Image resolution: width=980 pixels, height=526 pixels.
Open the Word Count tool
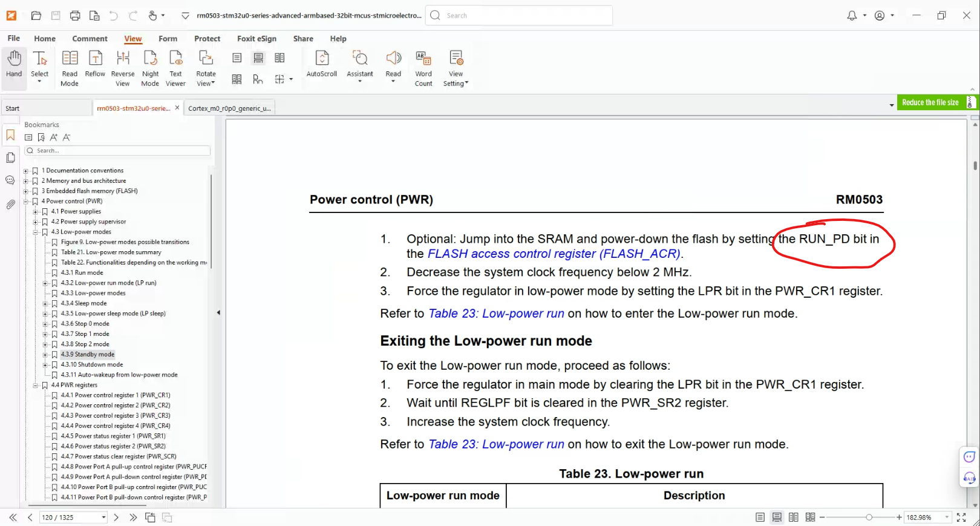tap(423, 68)
